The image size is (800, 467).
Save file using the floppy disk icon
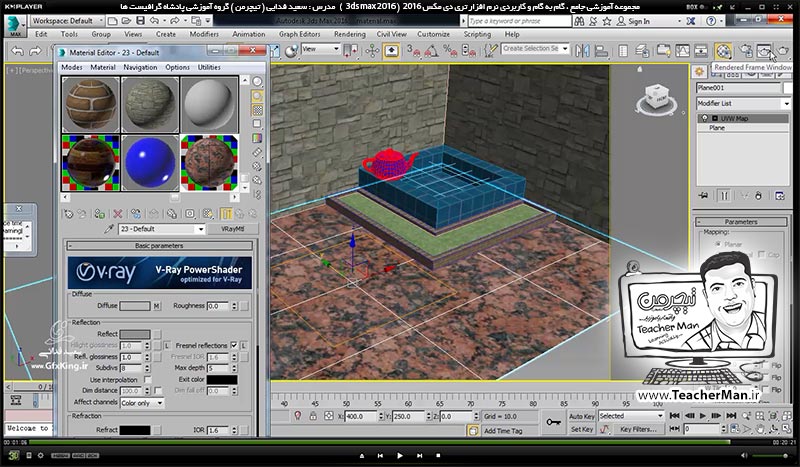(x=140, y=21)
